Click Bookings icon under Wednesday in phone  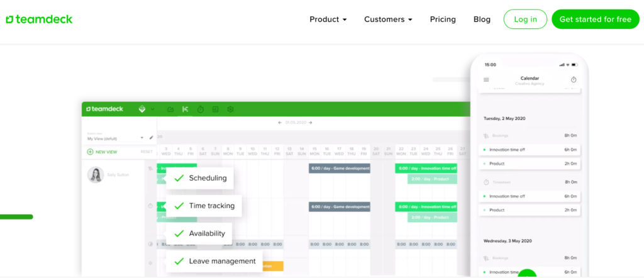pyautogui.click(x=486, y=258)
